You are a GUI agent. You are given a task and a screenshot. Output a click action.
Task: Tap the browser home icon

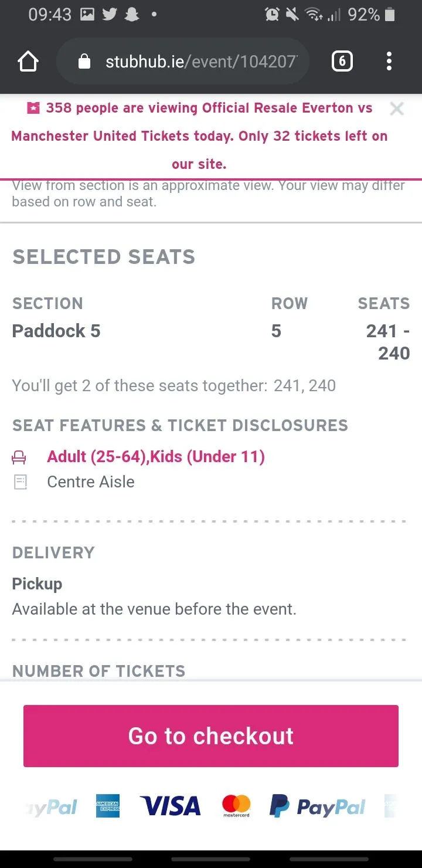28,62
